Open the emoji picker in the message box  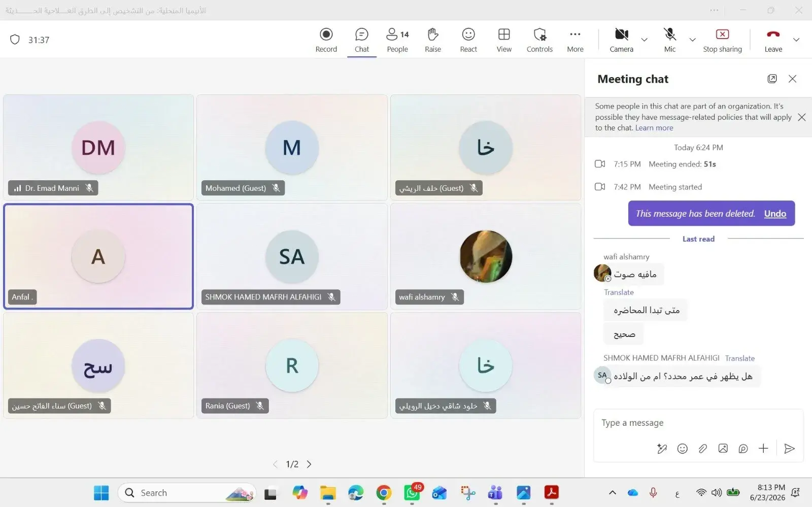pyautogui.click(x=682, y=449)
